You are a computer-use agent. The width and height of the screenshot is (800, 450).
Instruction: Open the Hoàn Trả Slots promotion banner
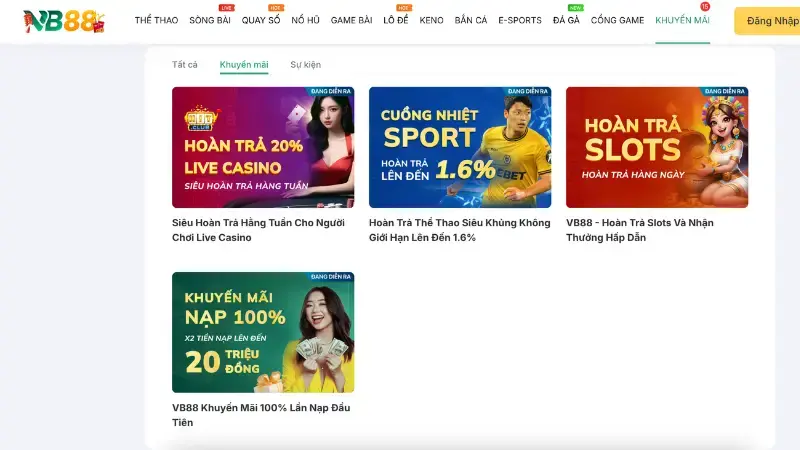pyautogui.click(x=657, y=147)
